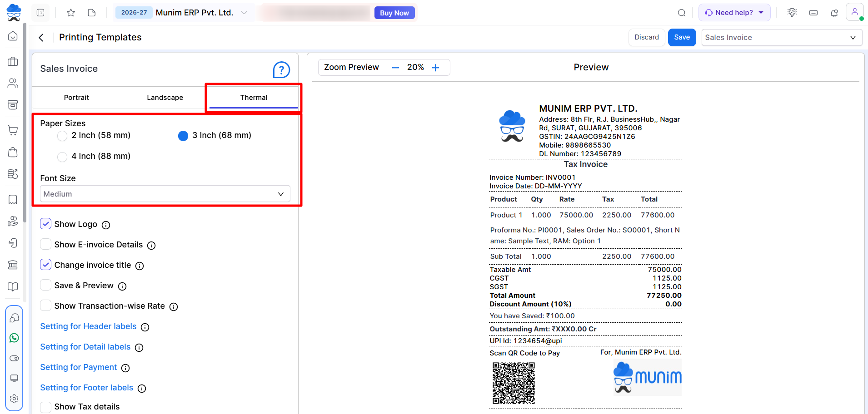Open the WhatsApp icon in the sidebar
This screenshot has height=414, width=868.
tap(14, 338)
